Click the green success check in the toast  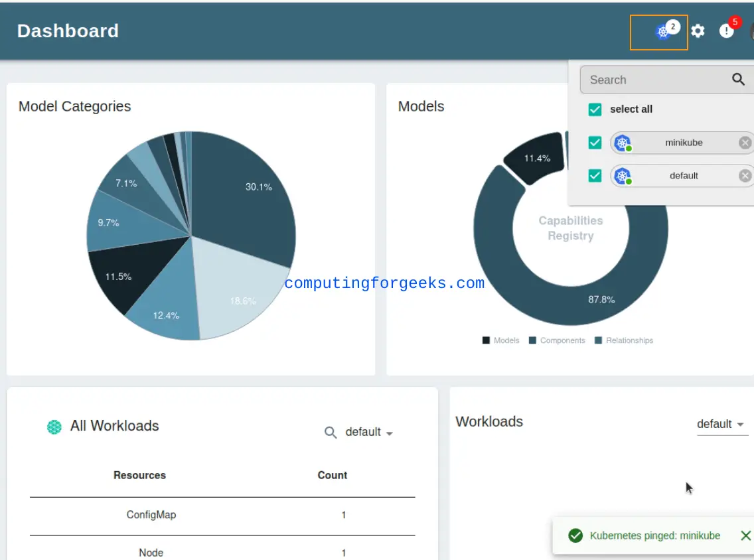coord(575,535)
